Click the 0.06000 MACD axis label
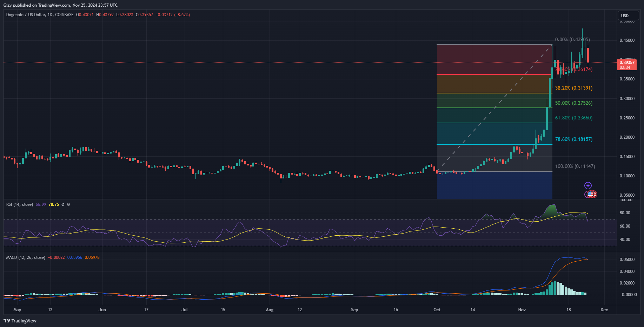Screen dimensions: 644x327 [627, 260]
